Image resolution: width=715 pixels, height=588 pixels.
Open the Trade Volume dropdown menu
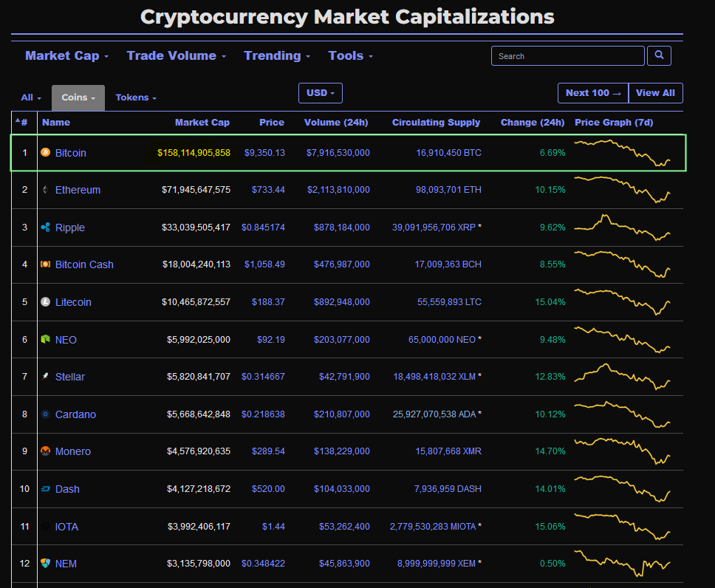(x=176, y=55)
